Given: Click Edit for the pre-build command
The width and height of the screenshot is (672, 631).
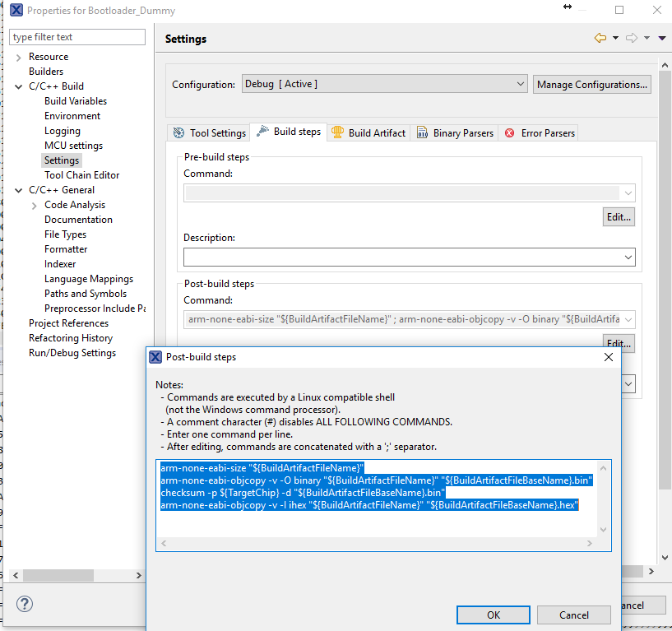Looking at the screenshot, I should click(619, 217).
